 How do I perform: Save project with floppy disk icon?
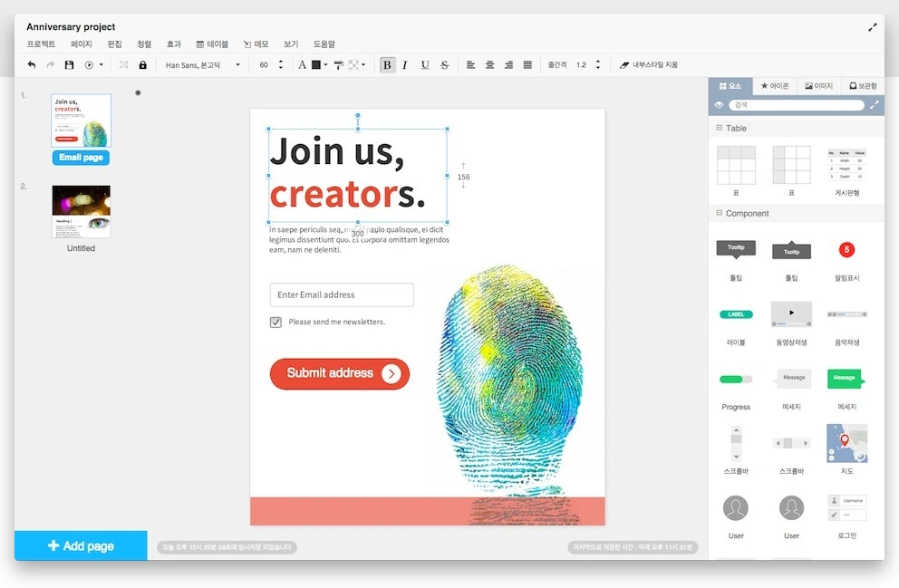click(70, 64)
